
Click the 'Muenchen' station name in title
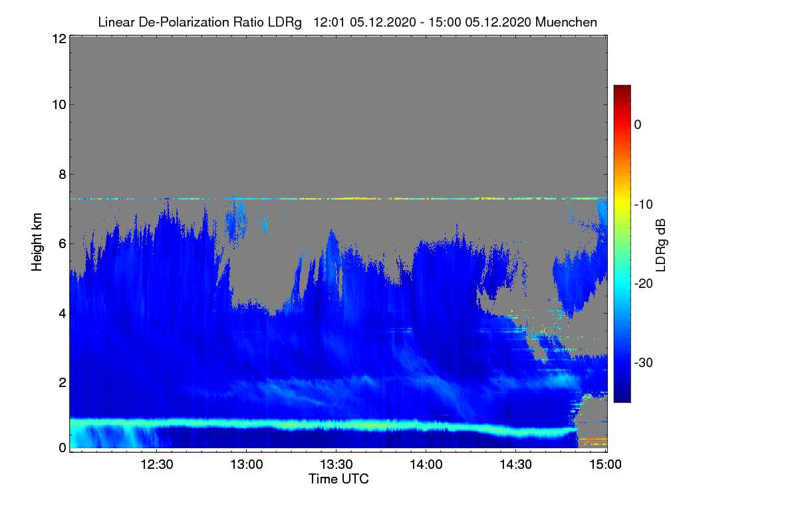566,22
